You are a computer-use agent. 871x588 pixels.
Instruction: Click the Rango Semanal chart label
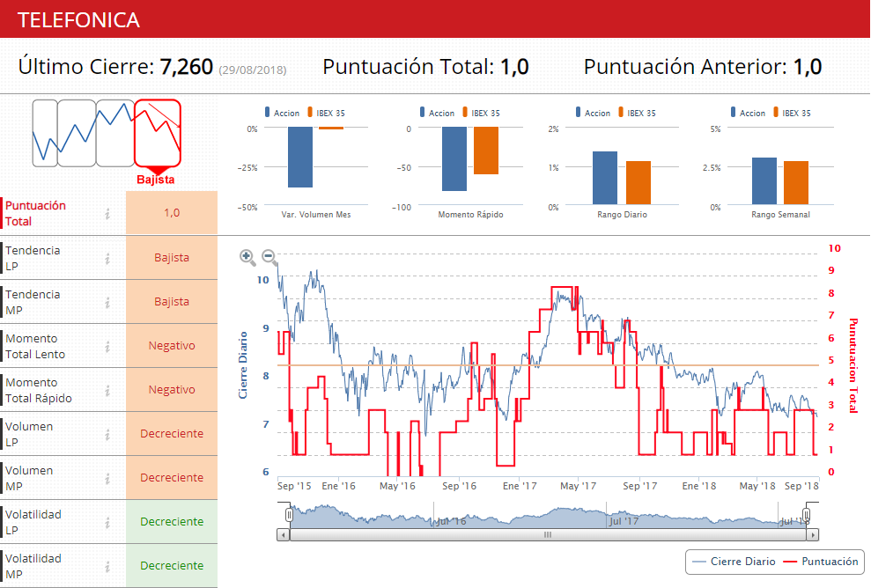tap(780, 214)
